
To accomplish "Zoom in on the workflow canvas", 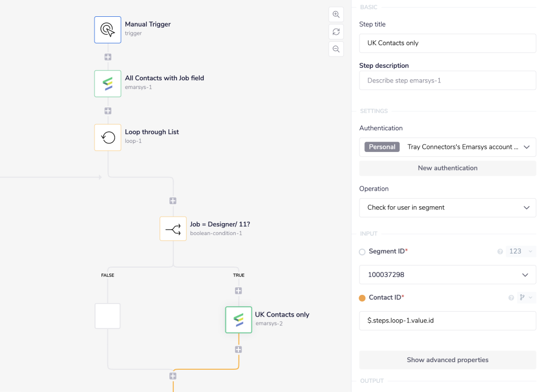I will [336, 15].
